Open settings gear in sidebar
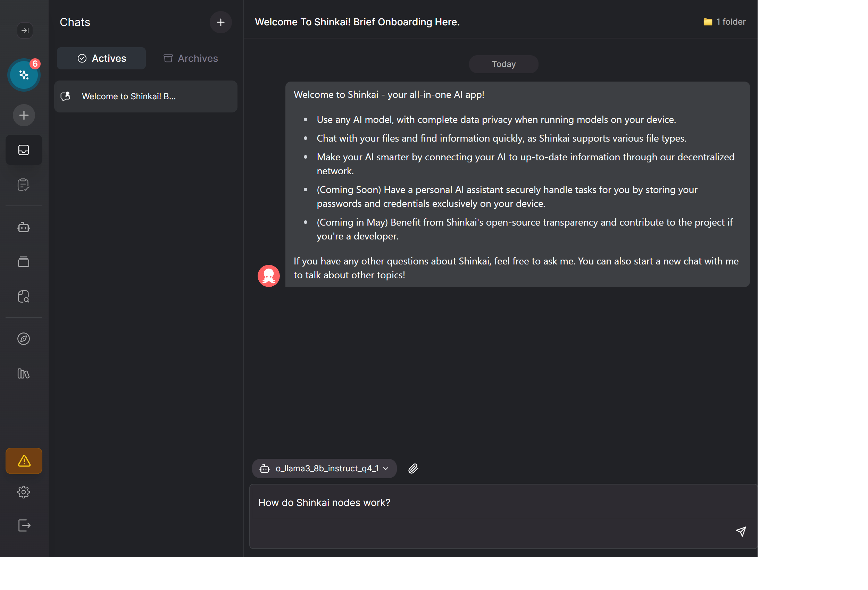This screenshot has width=868, height=590. coord(24,492)
